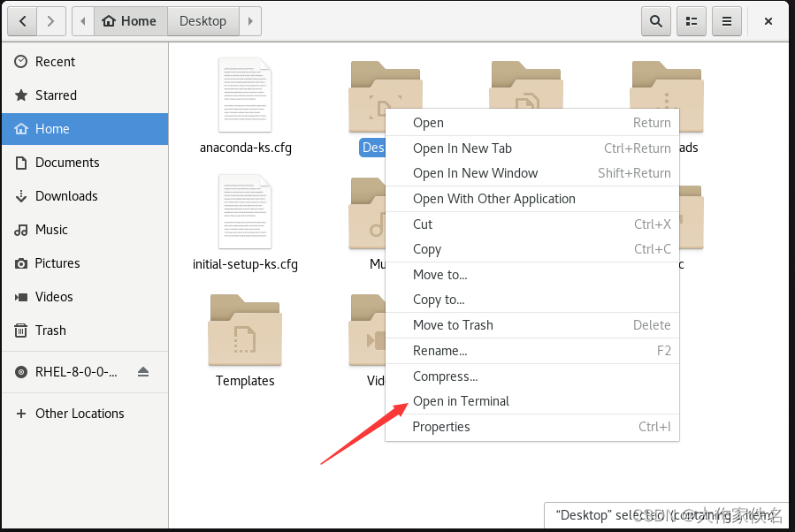Switch to list view using view toggle
This screenshot has height=532, width=795.
coord(691,21)
